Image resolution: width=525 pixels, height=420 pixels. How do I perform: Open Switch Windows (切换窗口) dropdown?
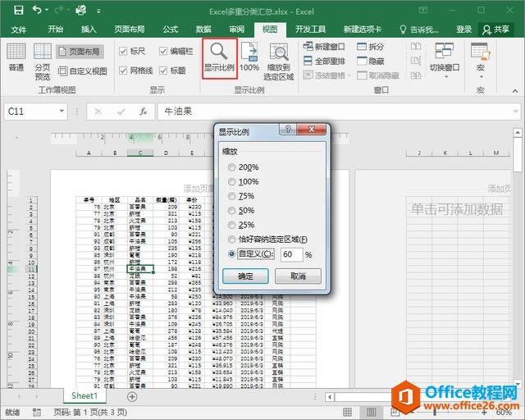coord(445,60)
